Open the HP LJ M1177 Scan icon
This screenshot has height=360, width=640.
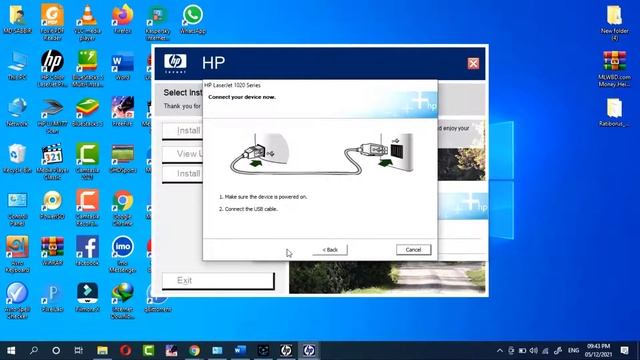pos(52,115)
